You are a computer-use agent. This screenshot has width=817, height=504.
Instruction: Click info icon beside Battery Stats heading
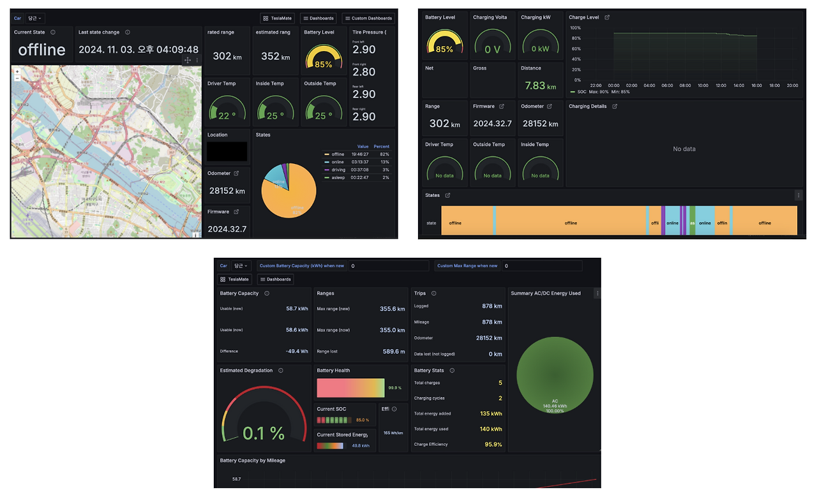452,370
